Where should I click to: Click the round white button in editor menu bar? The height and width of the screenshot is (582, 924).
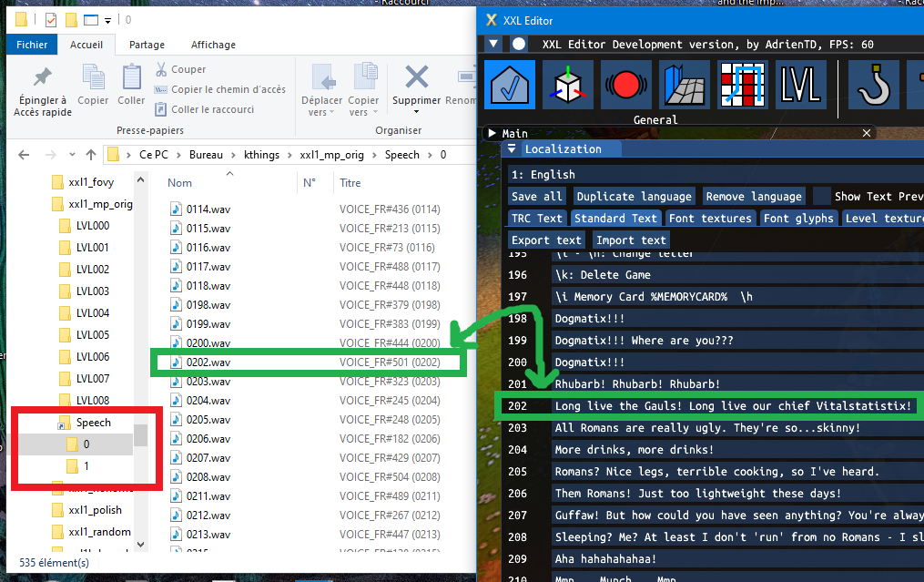pos(519,44)
